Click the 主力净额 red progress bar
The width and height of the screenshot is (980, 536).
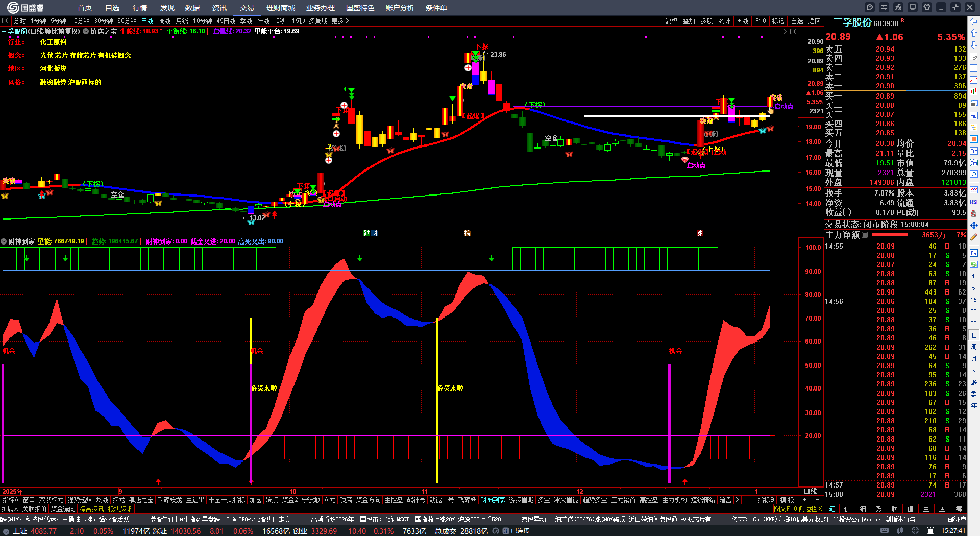coord(890,235)
